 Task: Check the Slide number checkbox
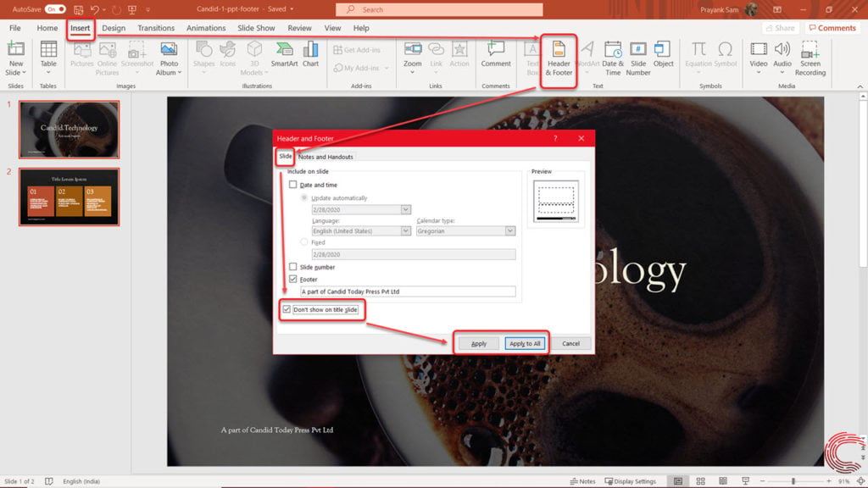tap(292, 267)
